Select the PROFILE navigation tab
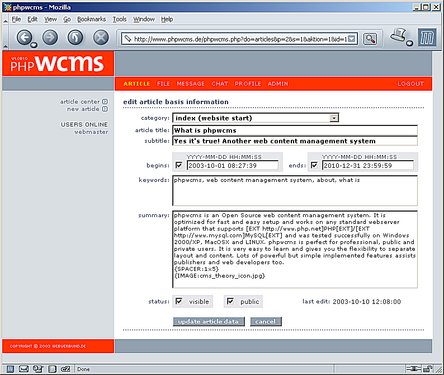 click(248, 84)
